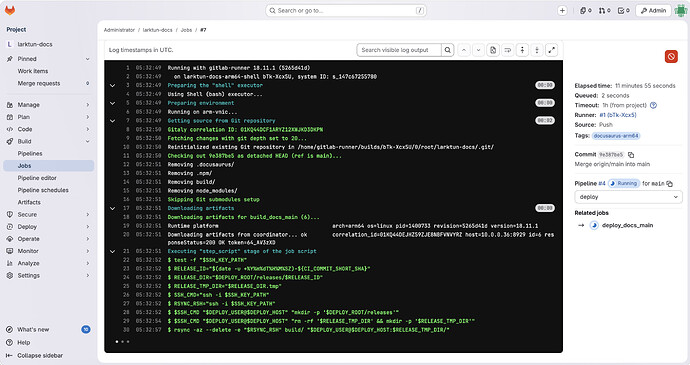Click the deploy_docs_main running status icon
This screenshot has width=690, height=365.
pyautogui.click(x=594, y=225)
